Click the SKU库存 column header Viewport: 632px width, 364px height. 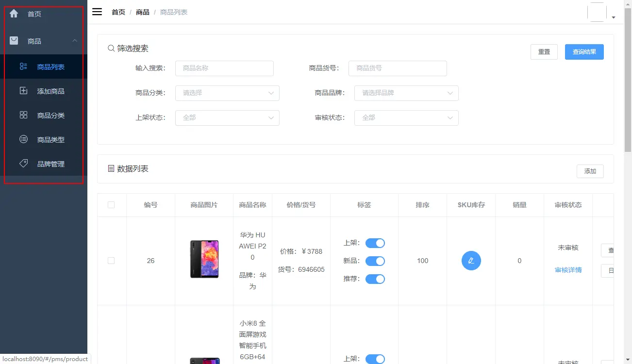(x=471, y=205)
